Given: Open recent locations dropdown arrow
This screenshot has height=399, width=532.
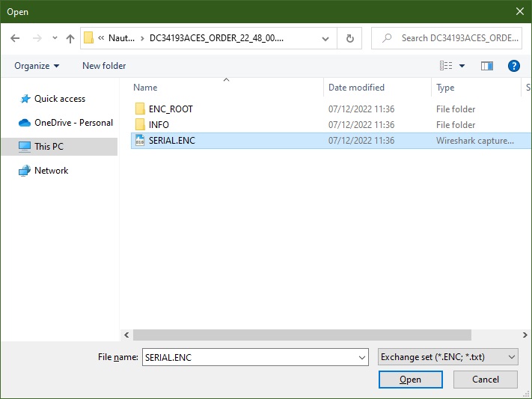Looking at the screenshot, I should point(55,38).
